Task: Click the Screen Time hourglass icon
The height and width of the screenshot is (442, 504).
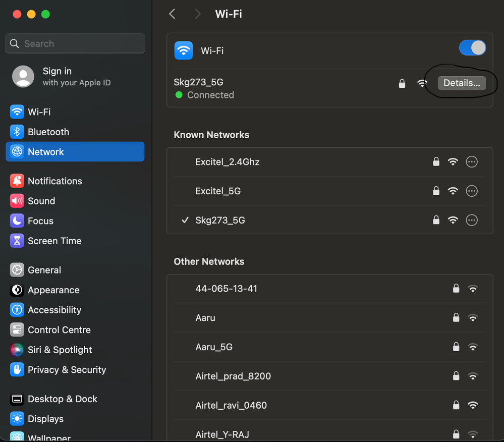Action: (17, 241)
